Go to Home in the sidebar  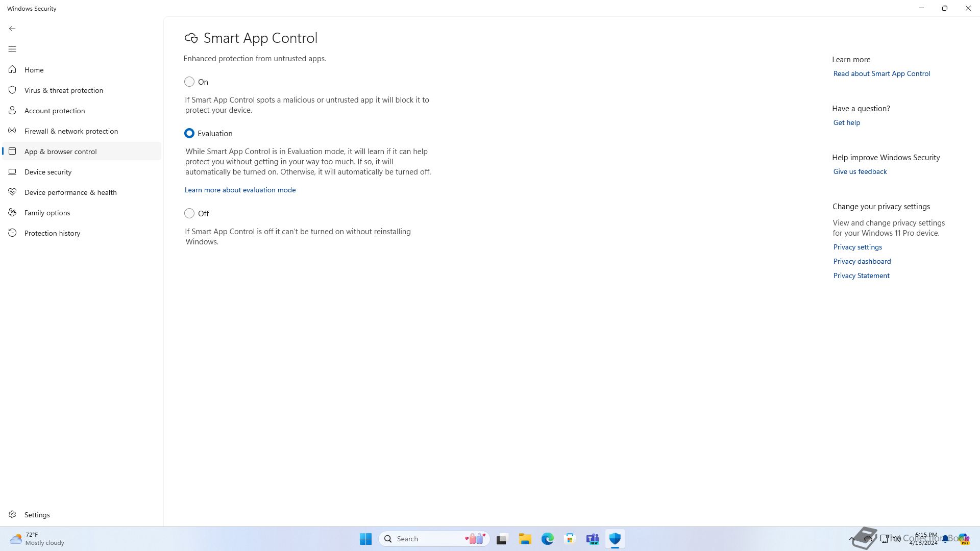82,69
